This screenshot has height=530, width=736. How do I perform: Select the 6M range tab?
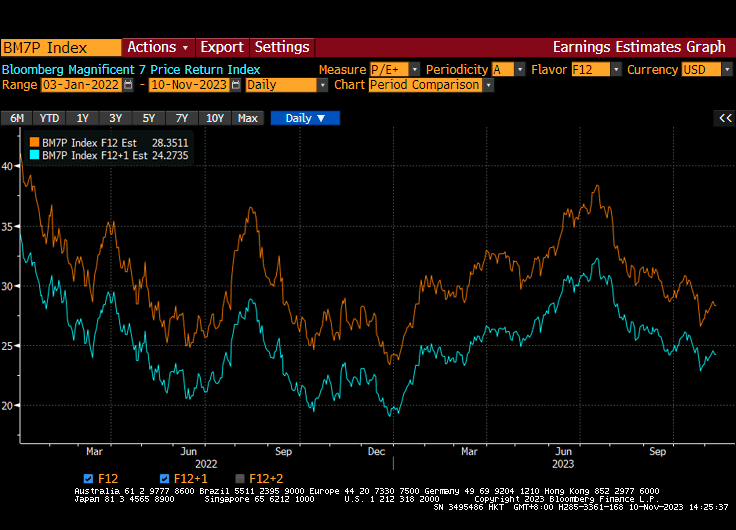pyautogui.click(x=17, y=118)
